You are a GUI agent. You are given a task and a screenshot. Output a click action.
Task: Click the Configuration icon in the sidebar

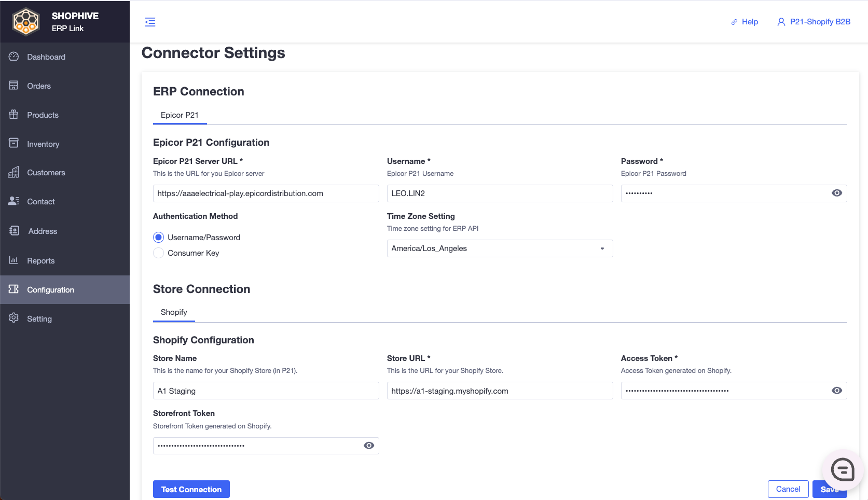pyautogui.click(x=14, y=289)
